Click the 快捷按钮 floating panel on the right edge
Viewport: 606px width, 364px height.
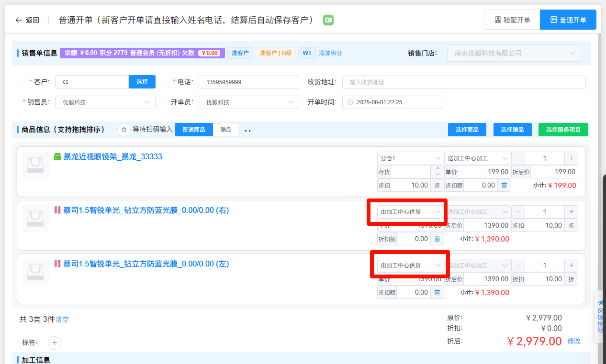coord(600,316)
